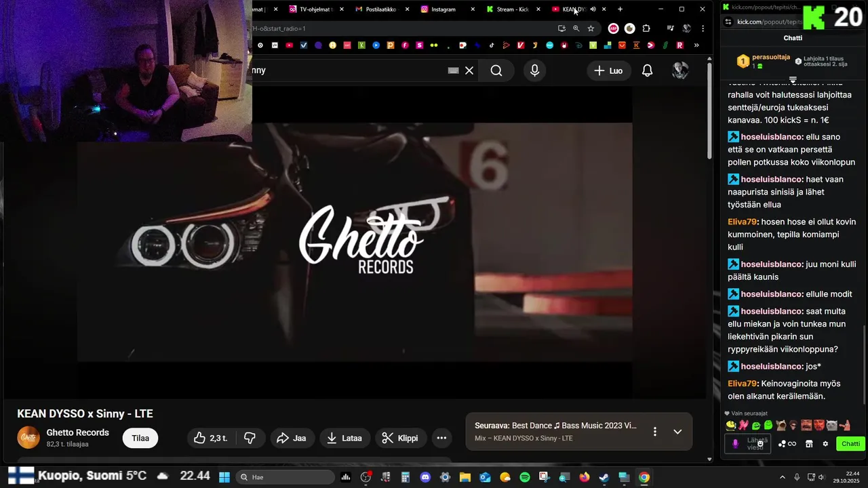The height and width of the screenshot is (488, 868).
Task: Click the hoseluisblanco username on 'ellulle modit'
Action: [x=772, y=294]
